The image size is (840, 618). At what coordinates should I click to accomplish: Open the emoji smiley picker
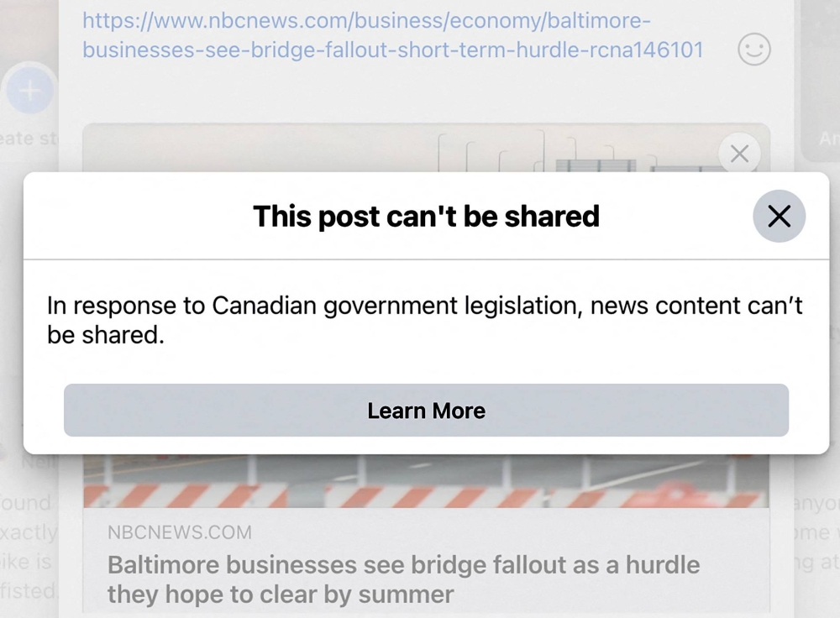point(754,50)
